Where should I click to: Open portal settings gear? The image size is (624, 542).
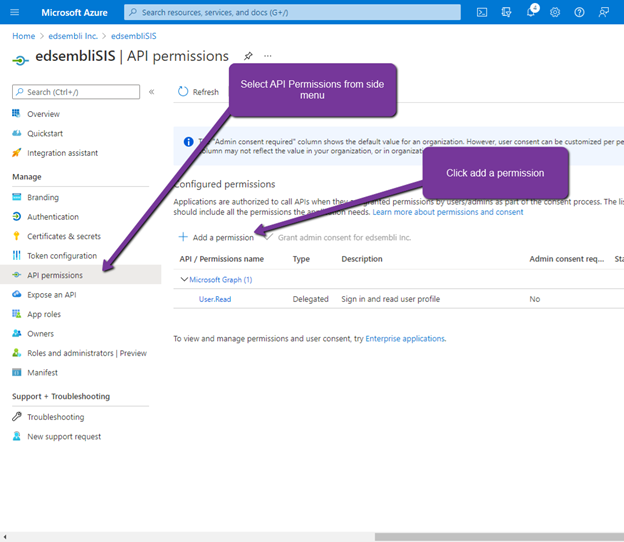[x=555, y=12]
